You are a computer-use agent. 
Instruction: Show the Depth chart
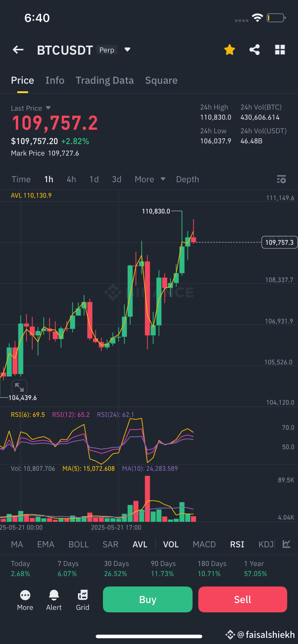[188, 179]
